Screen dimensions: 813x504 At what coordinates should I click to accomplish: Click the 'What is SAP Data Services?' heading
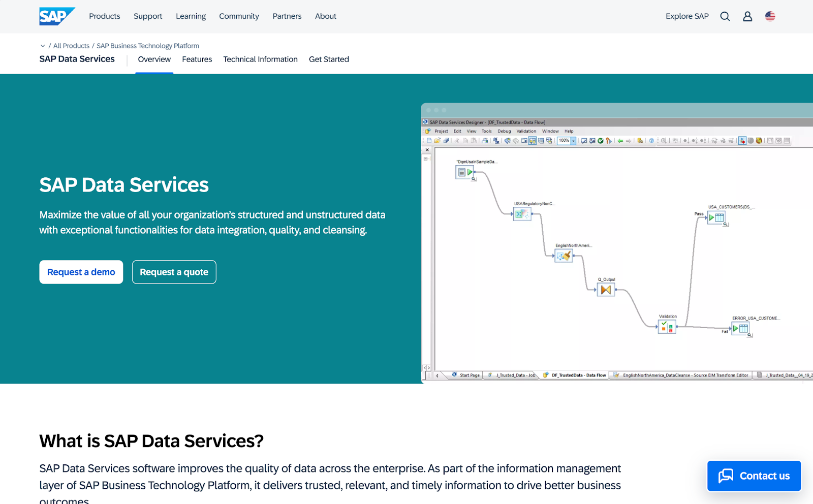[x=151, y=441]
